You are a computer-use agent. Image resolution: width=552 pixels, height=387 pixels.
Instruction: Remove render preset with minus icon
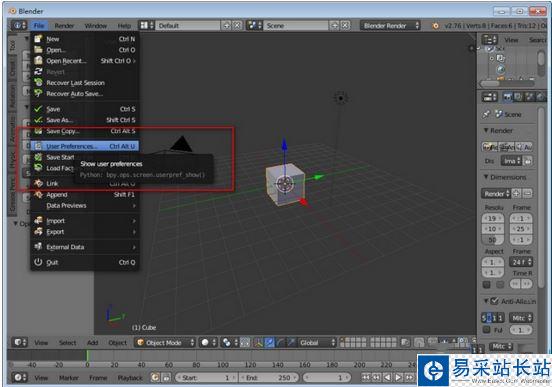coord(527,193)
